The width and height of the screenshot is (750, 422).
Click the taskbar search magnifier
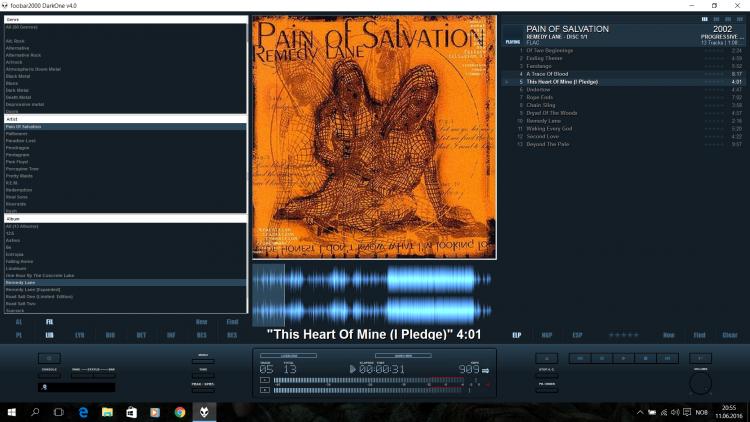point(35,412)
